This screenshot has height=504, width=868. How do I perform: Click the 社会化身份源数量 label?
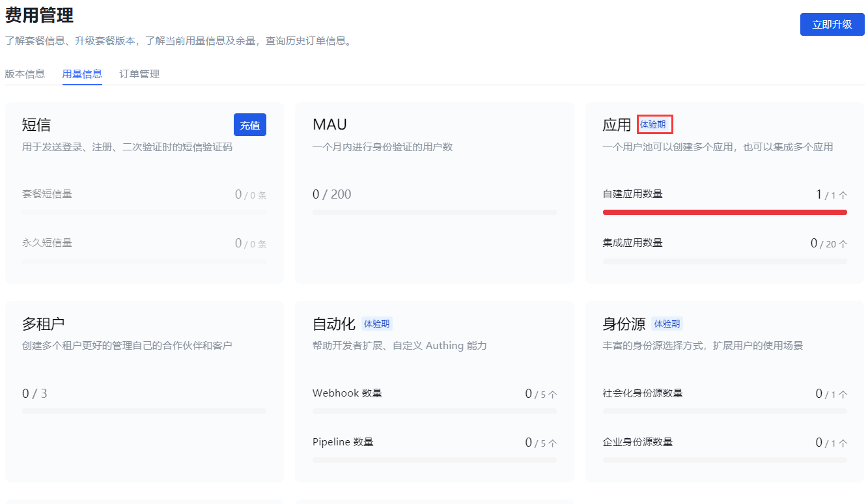pyautogui.click(x=642, y=393)
